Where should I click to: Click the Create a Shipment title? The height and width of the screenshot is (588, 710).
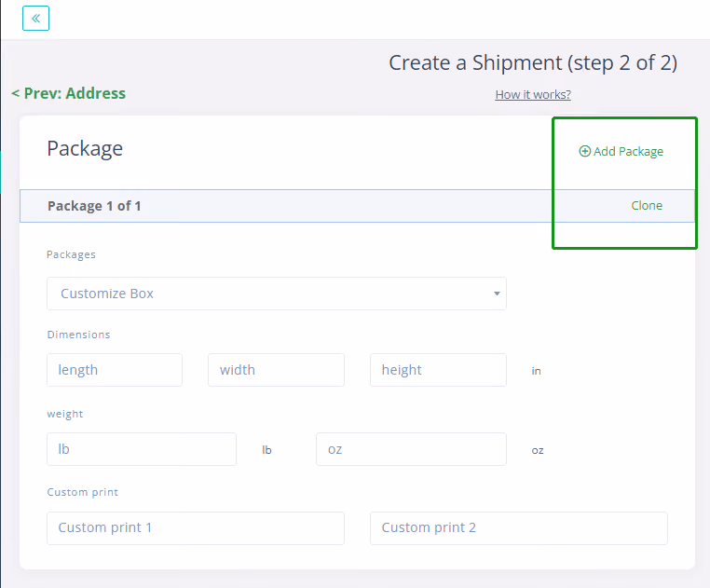533,63
